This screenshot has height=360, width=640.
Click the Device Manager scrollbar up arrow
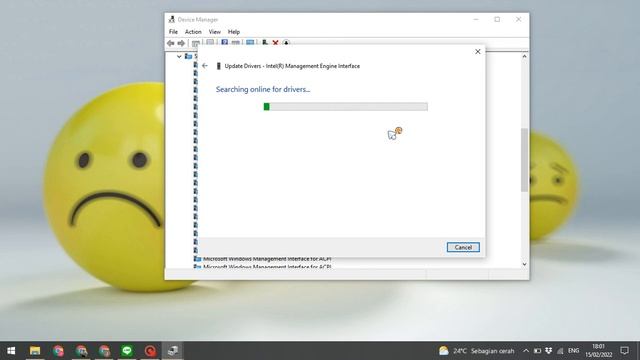[524, 56]
